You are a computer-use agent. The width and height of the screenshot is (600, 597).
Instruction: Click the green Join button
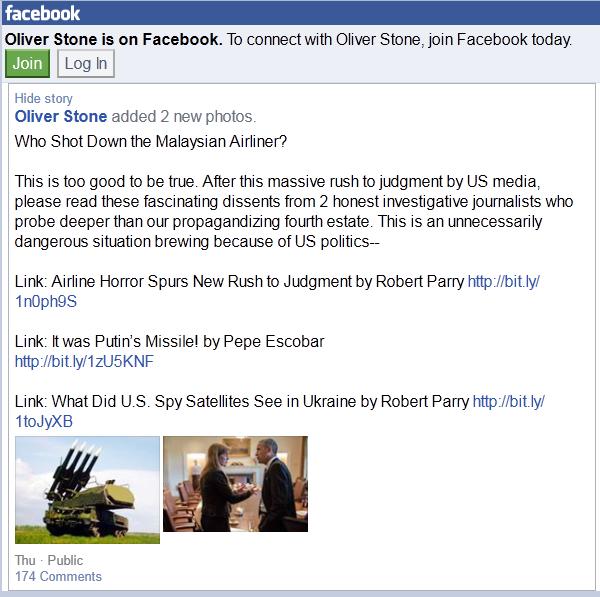coord(28,64)
